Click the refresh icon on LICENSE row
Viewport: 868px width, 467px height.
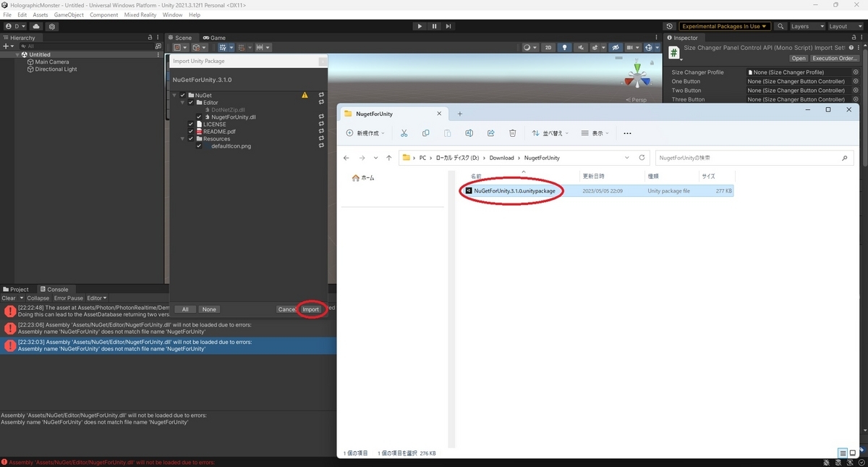click(321, 124)
